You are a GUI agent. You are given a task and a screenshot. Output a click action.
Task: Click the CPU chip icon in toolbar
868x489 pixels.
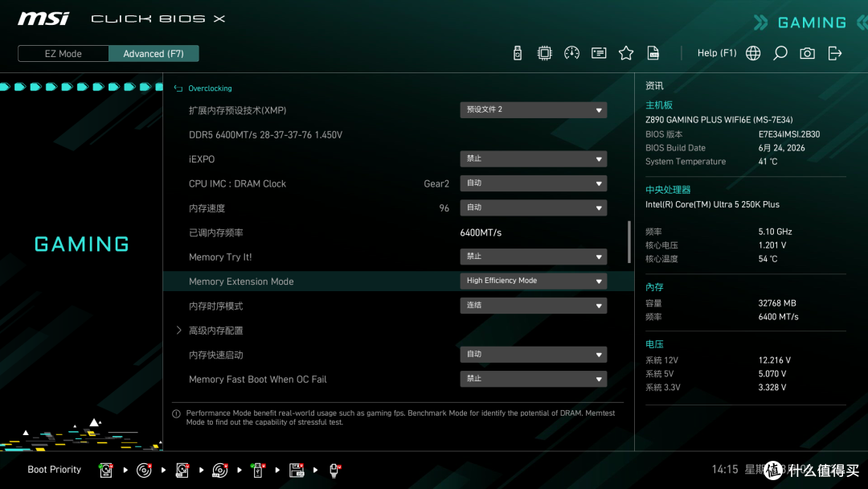(545, 53)
